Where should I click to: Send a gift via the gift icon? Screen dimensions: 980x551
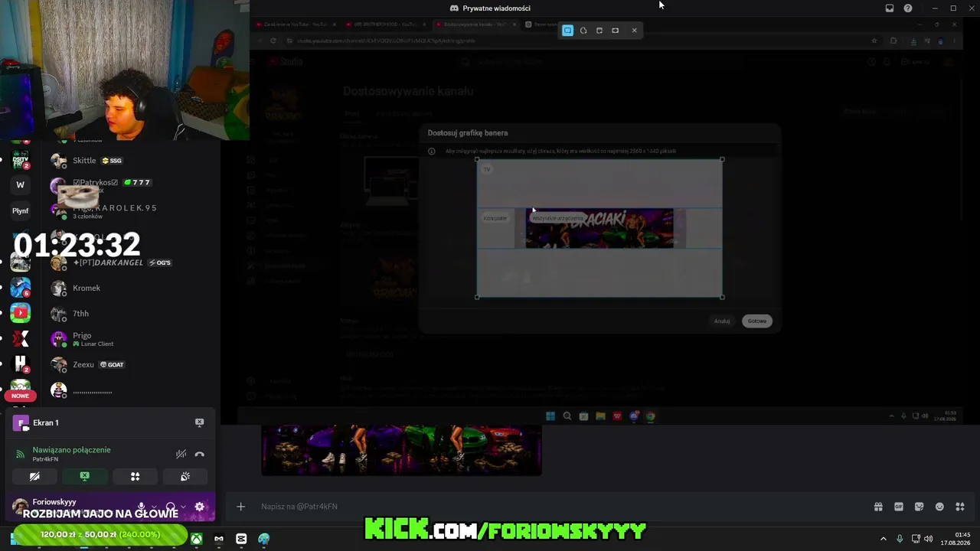(x=878, y=507)
